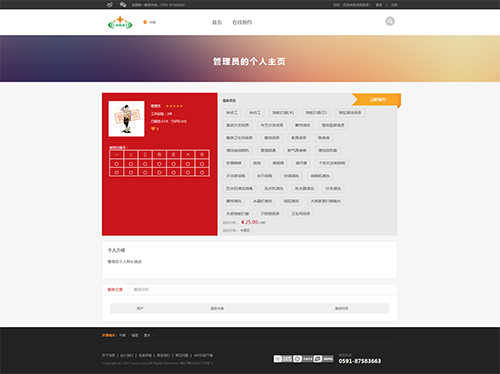Open 在线预约 in the navigation
The image size is (500, 374).
(x=242, y=22)
